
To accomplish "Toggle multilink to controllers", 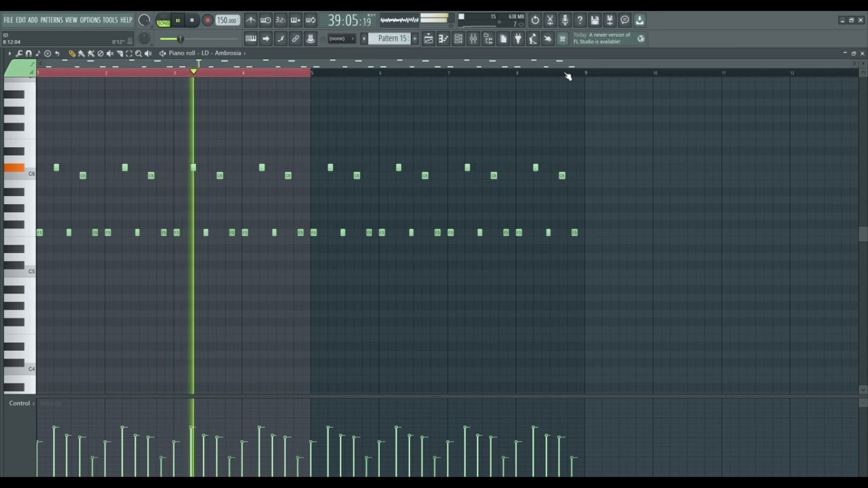I will [x=295, y=39].
